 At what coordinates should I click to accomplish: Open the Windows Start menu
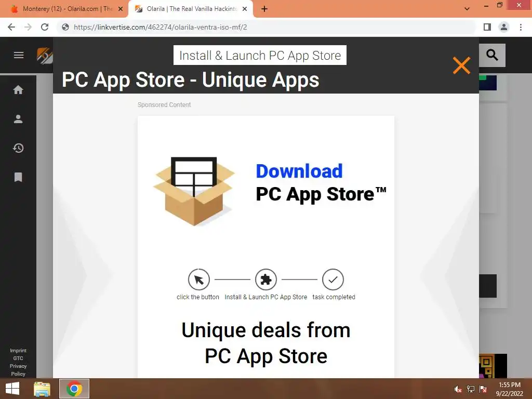click(12, 389)
